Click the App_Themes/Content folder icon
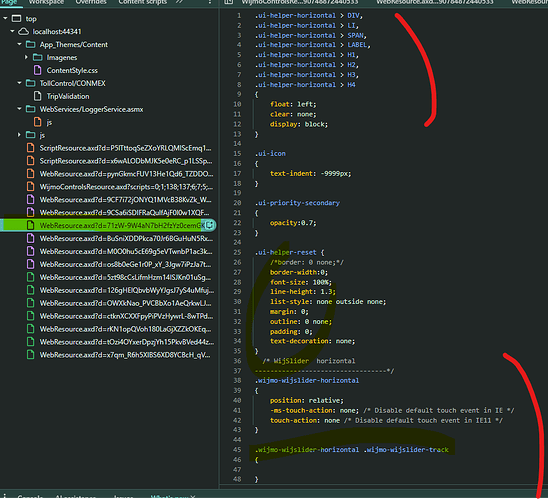548x499 pixels. tap(31, 44)
